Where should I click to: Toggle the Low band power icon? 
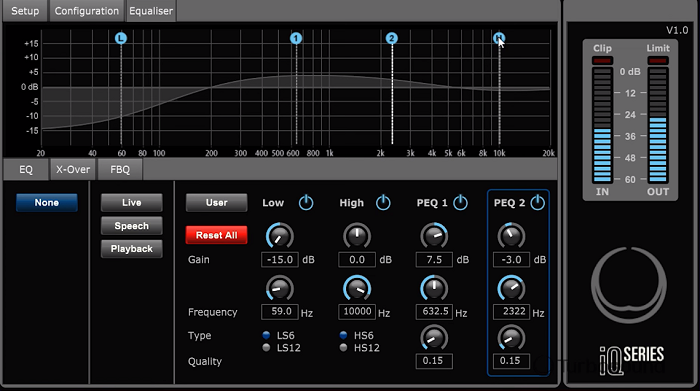click(306, 203)
